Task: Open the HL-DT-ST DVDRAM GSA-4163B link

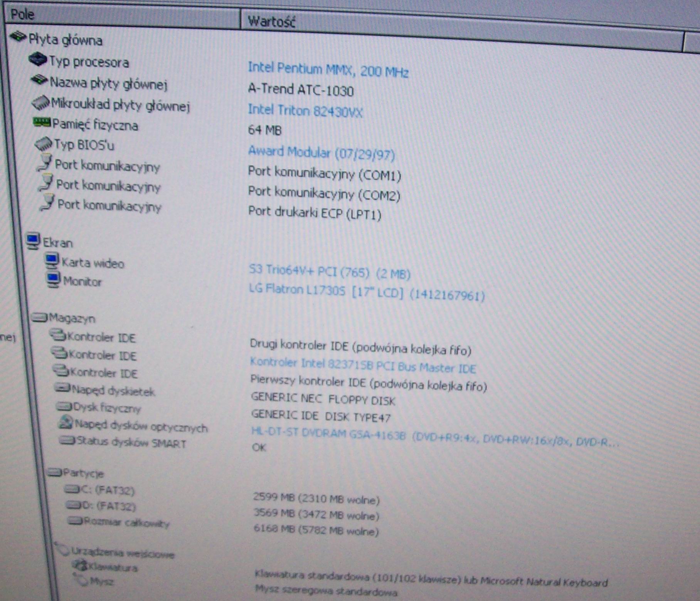Action: point(435,437)
